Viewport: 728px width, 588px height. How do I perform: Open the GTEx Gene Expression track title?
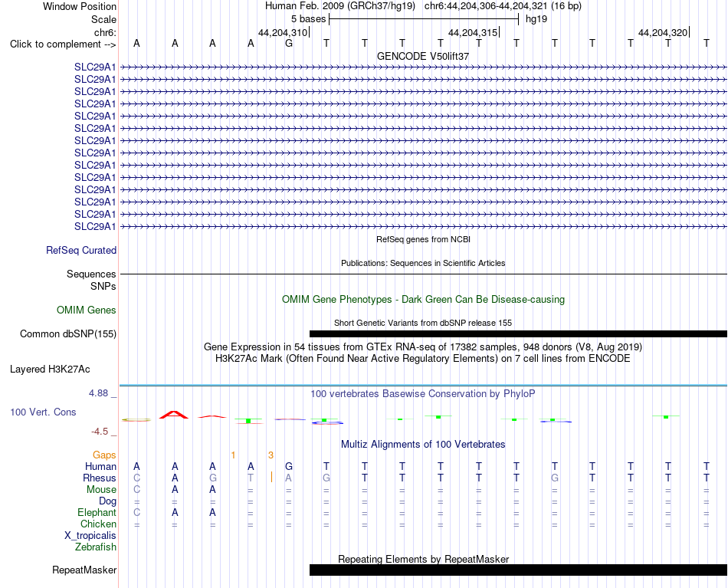pyautogui.click(x=423, y=347)
